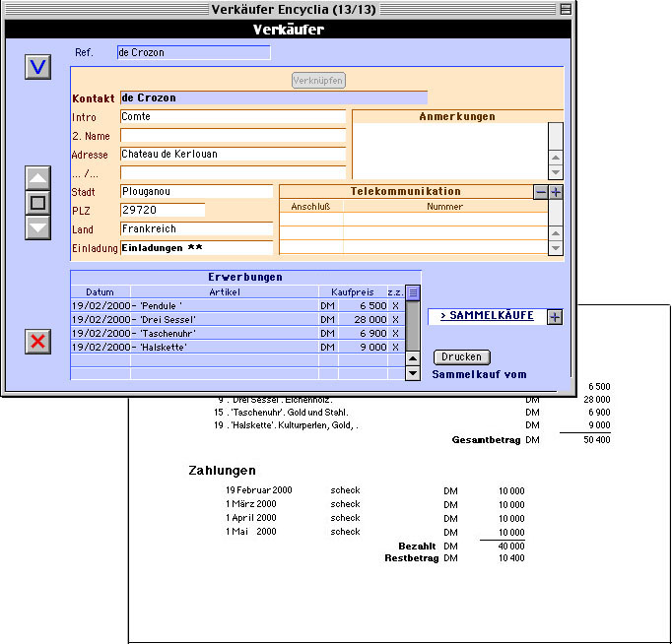672x644 pixels.
Task: Click the Stadt field Plouganou
Action: 197,191
